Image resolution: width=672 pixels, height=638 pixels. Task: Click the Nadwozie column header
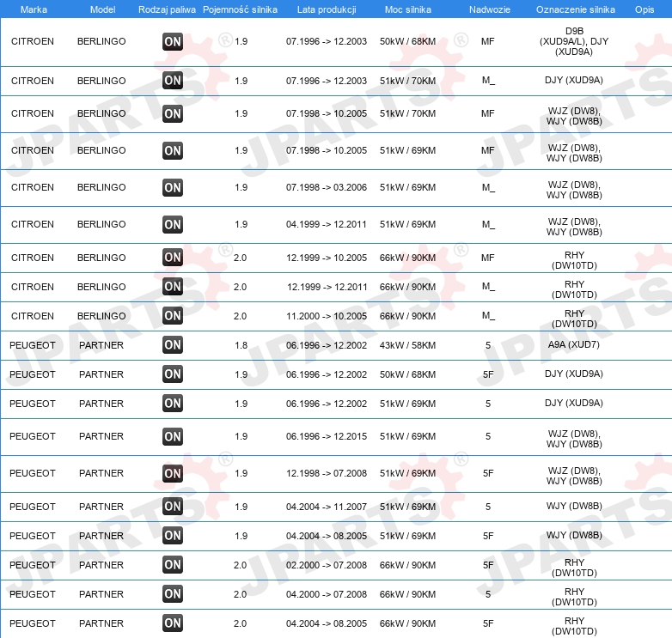click(x=490, y=9)
